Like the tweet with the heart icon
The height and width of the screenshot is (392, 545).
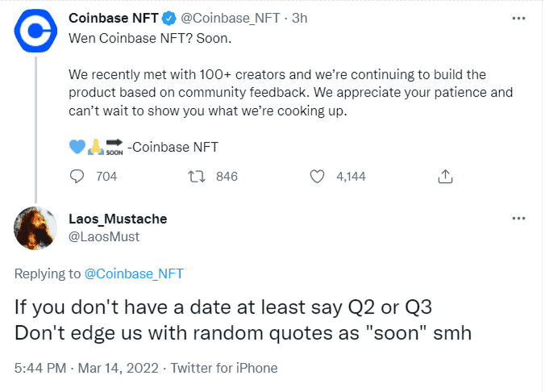pyautogui.click(x=318, y=177)
